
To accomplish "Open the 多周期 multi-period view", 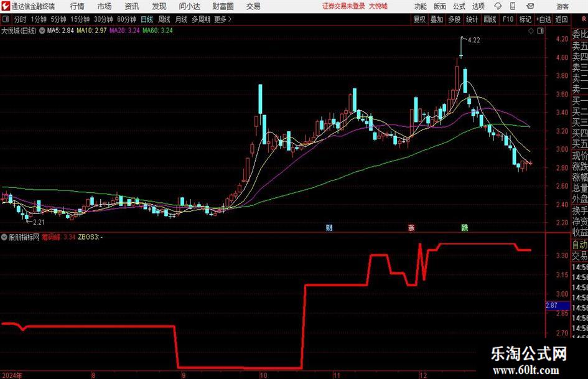I will [201, 19].
